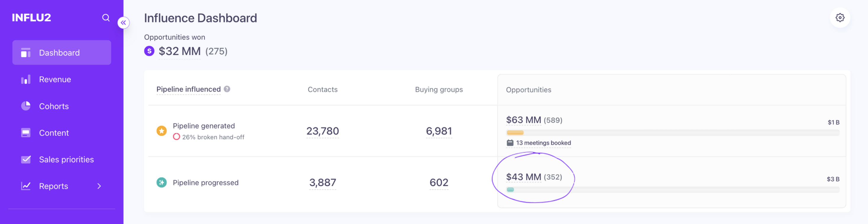868x224 pixels.
Task: Click the Pipeline influenced help question icon
Action: [227, 89]
